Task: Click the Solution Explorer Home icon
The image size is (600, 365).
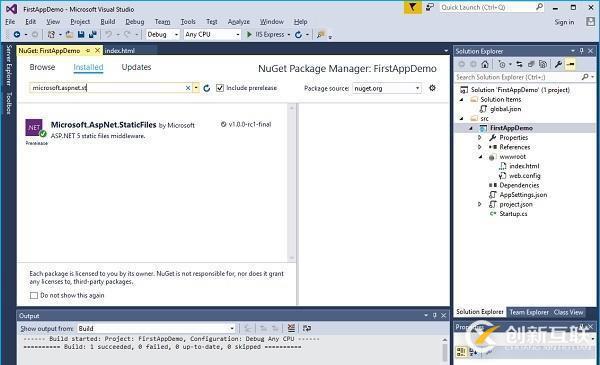Action: coord(485,64)
